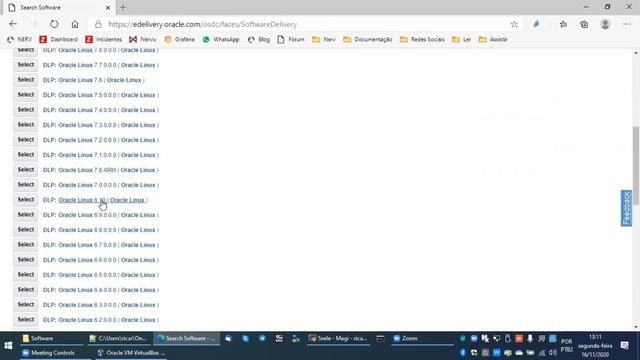Viewport: 640px width, 360px height.
Task: Open the Oracle Linux 6.10 link
Action: 102,200
